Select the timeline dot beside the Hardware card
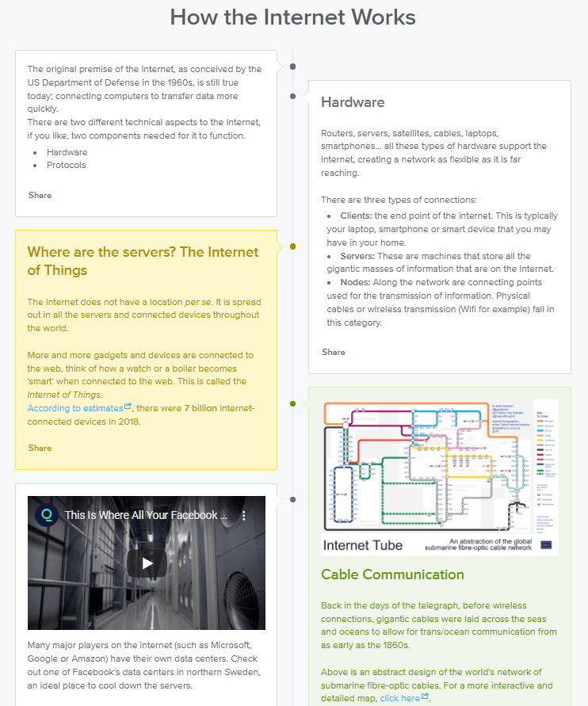 click(293, 96)
